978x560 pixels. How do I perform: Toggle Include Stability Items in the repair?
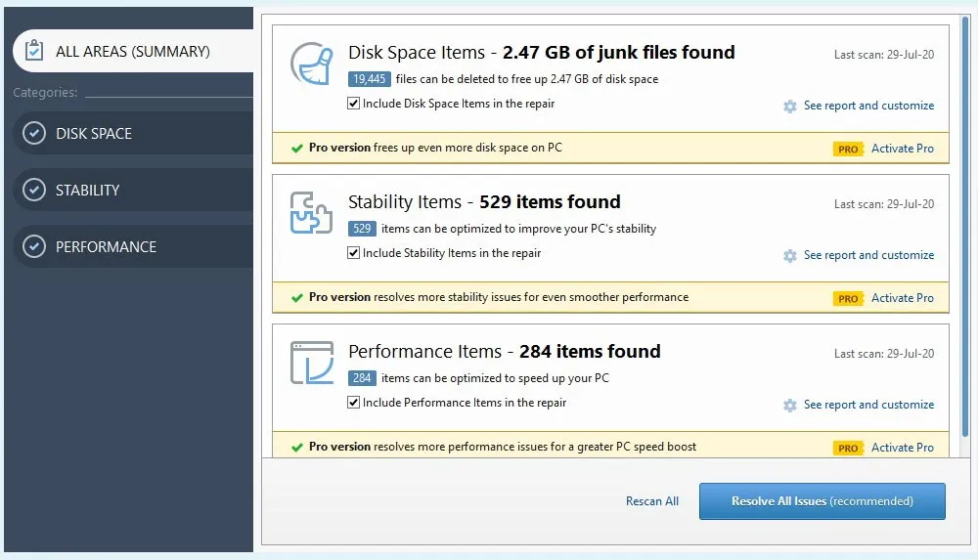354,252
